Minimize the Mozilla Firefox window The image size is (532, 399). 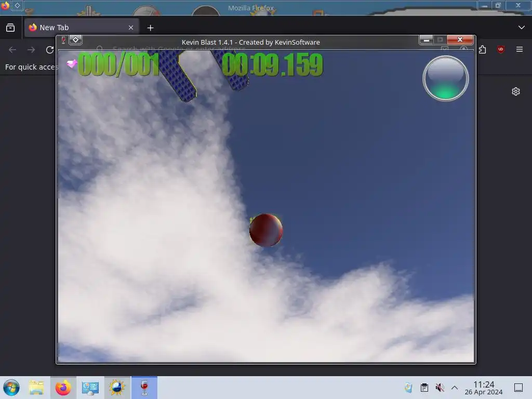point(485,5)
